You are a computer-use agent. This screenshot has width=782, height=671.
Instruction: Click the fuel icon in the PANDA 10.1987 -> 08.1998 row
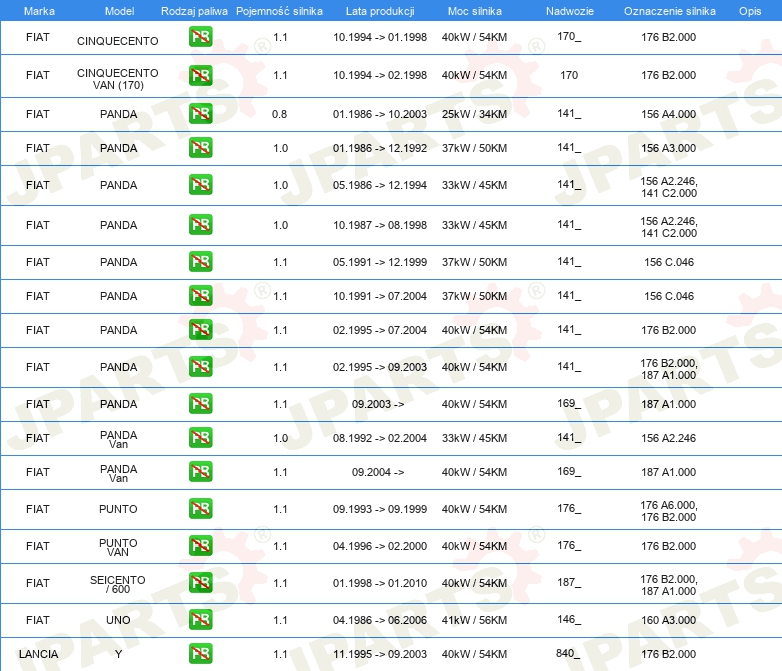click(x=200, y=224)
